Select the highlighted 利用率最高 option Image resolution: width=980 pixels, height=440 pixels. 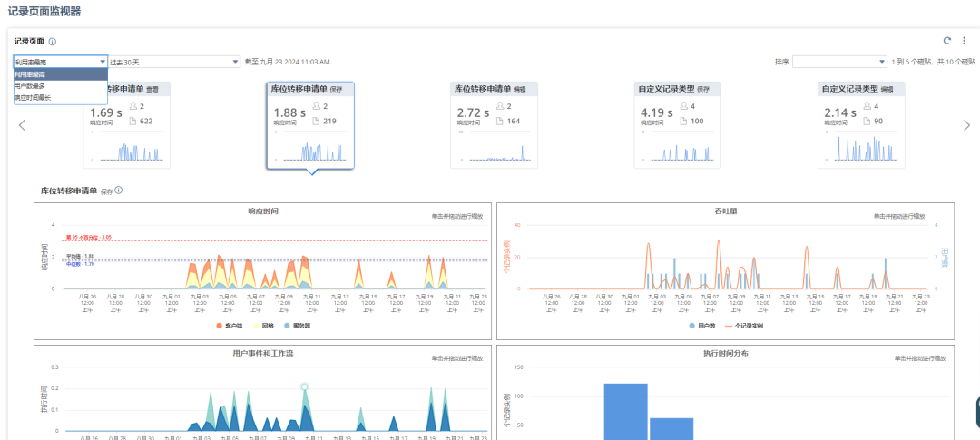point(60,73)
